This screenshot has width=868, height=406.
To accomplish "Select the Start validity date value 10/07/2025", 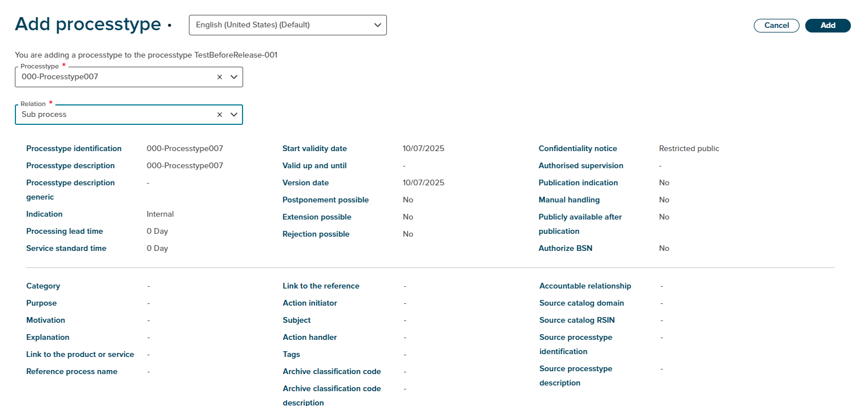I will [x=423, y=149].
